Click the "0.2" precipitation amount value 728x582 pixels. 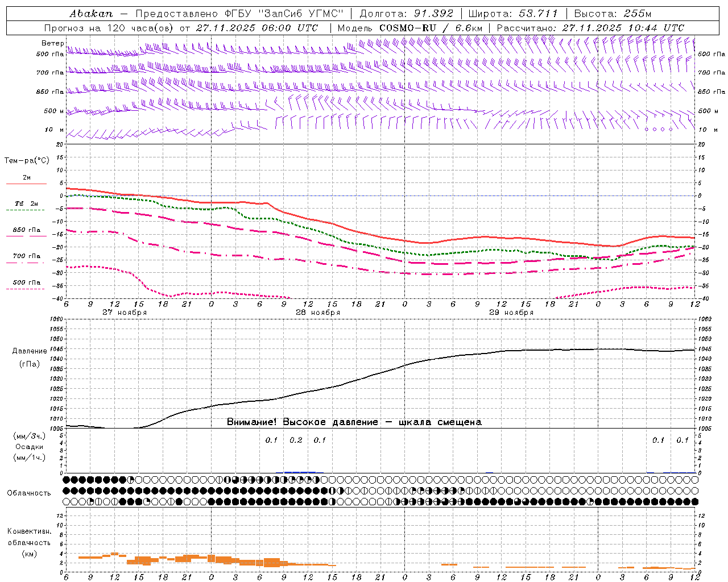[x=296, y=440]
